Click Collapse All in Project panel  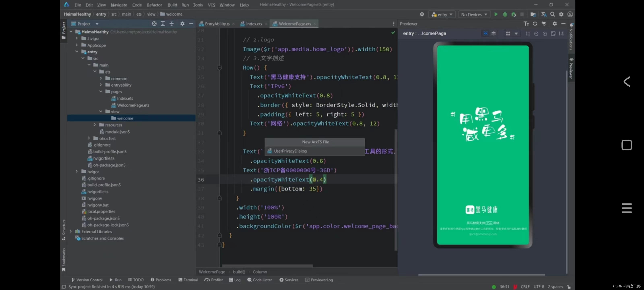click(x=171, y=24)
